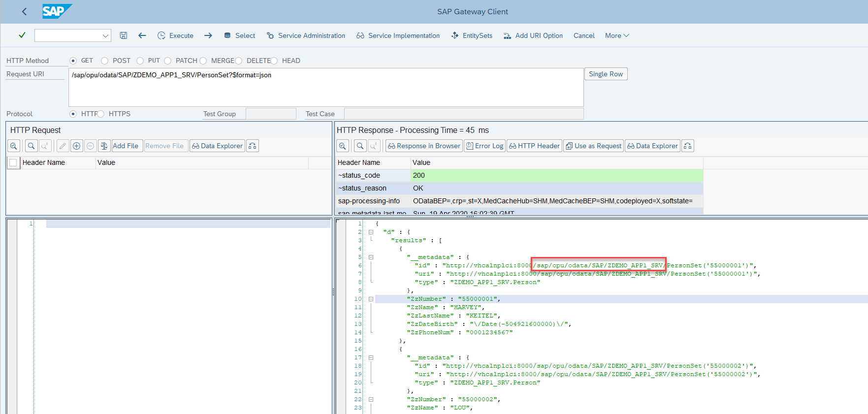Click Select in the toolbar

[239, 35]
